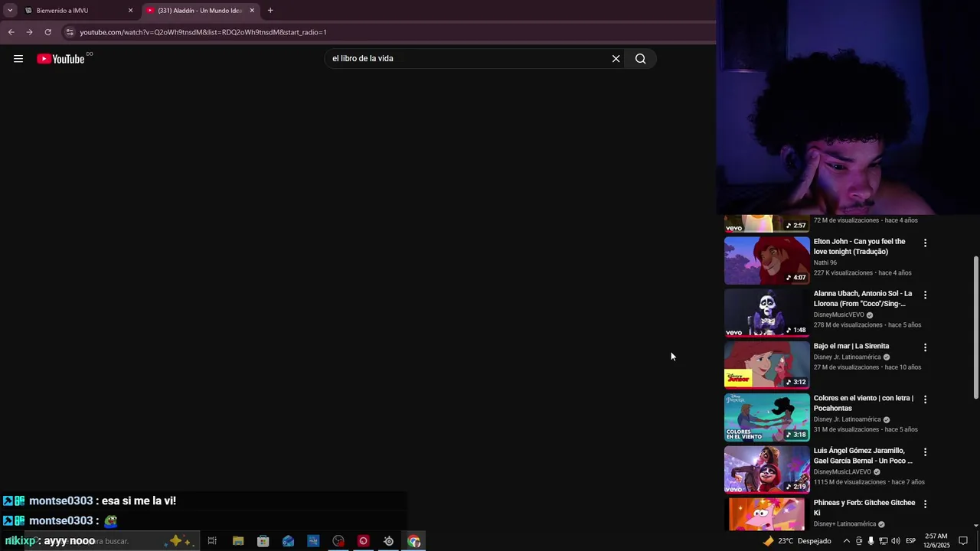Open options menu for Colores en el viento video
This screenshot has height=551, width=980.
tap(925, 399)
